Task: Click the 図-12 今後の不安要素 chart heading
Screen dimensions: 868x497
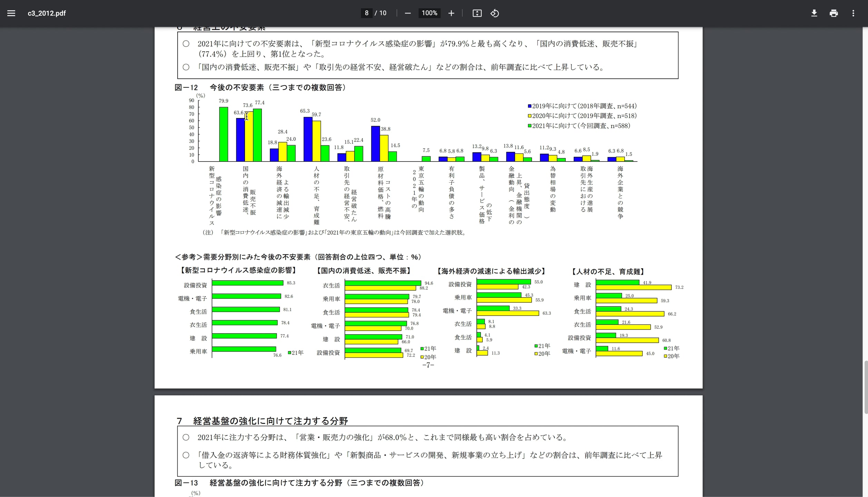Action: pyautogui.click(x=260, y=87)
